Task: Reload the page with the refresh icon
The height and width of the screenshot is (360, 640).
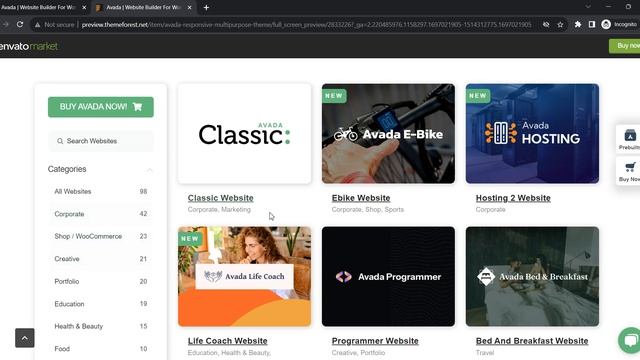Action: [20, 24]
